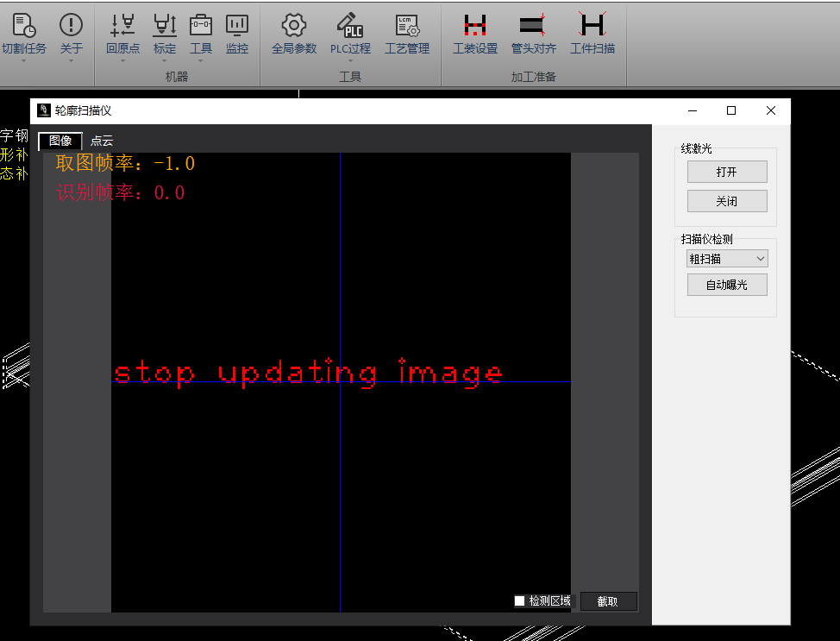Select the 回原点 return-to-origin icon

pos(122,25)
